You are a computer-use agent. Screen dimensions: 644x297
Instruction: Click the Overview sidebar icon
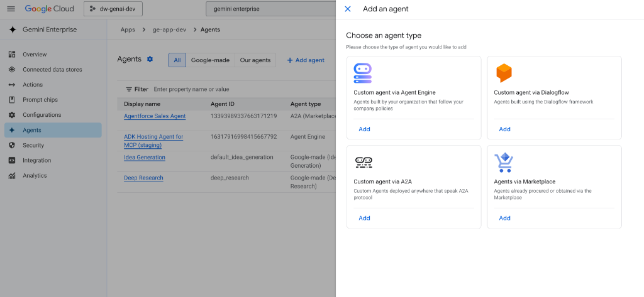[x=12, y=54]
